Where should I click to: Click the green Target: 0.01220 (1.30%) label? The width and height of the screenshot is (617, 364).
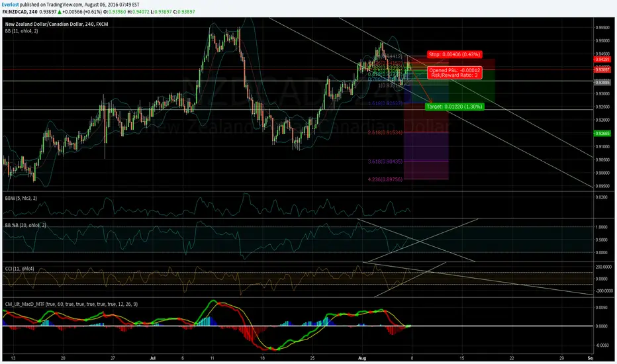[x=455, y=107]
